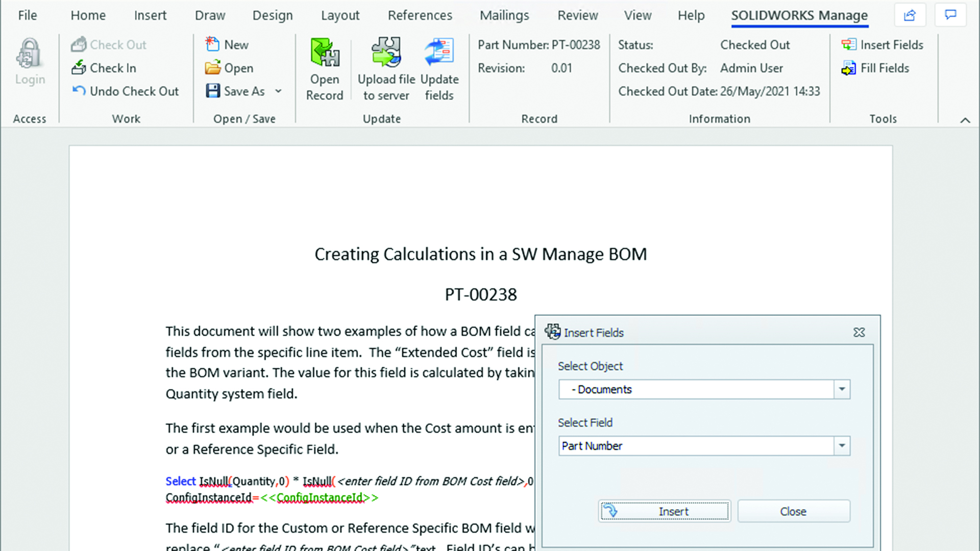This screenshot has height=551, width=980.
Task: Open the Mailings tab
Action: click(504, 15)
